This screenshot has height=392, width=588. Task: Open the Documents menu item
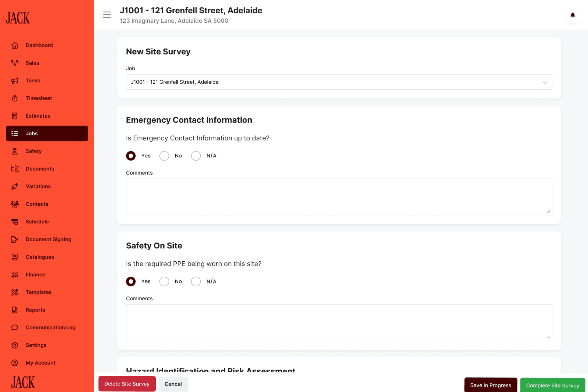coord(40,169)
